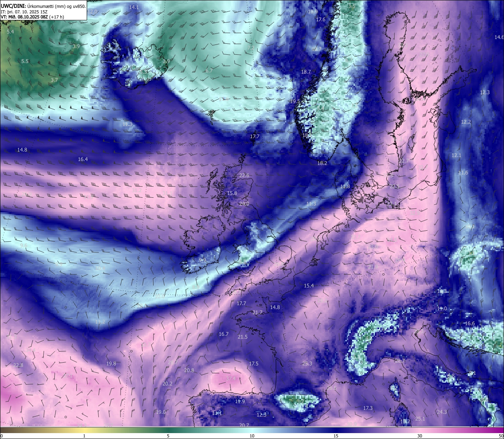Image resolution: width=504 pixels, height=439 pixels.
Task: Click the 25.1 value near Sardinia
Action: 420,419
